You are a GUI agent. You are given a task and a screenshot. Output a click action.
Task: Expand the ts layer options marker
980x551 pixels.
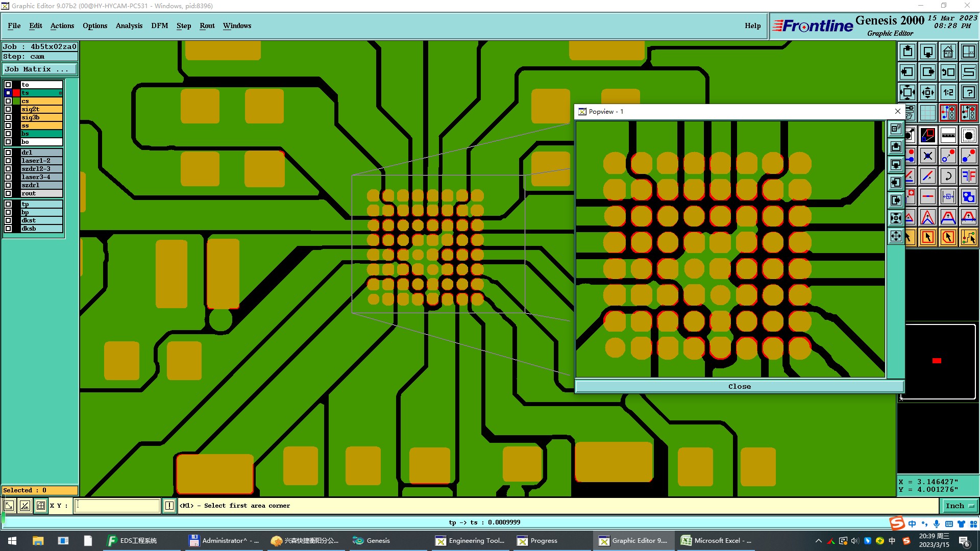(60, 93)
